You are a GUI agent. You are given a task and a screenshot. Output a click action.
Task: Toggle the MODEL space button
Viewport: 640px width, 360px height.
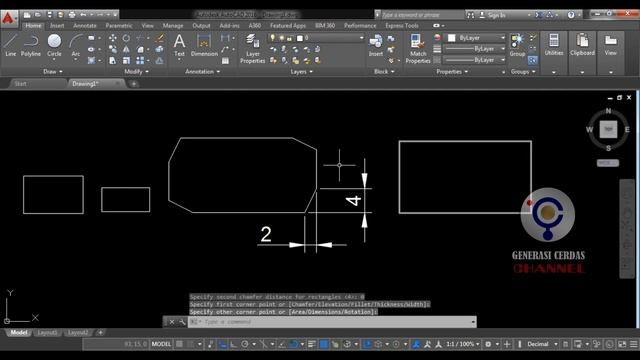pyautogui.click(x=161, y=344)
